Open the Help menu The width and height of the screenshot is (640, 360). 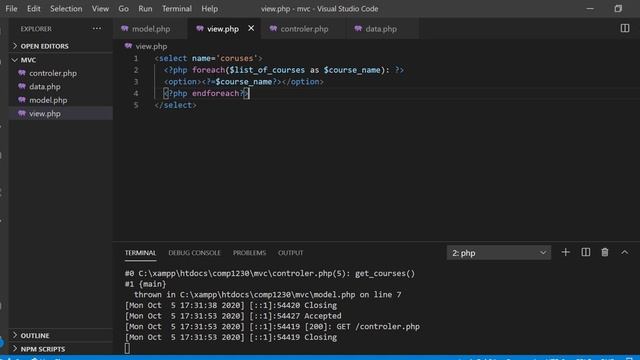209,9
